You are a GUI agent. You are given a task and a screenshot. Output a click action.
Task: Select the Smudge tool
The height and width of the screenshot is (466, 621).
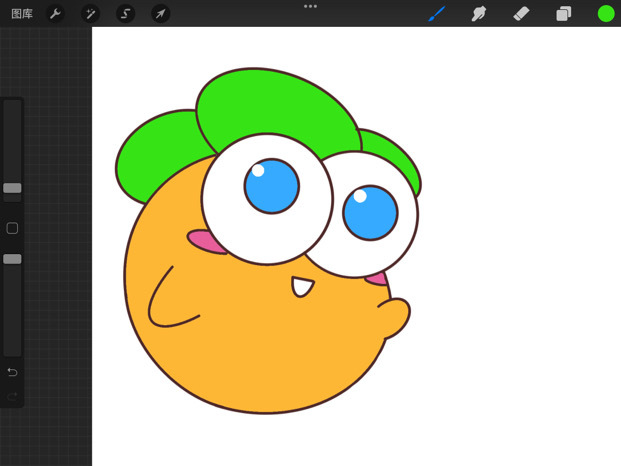478,14
